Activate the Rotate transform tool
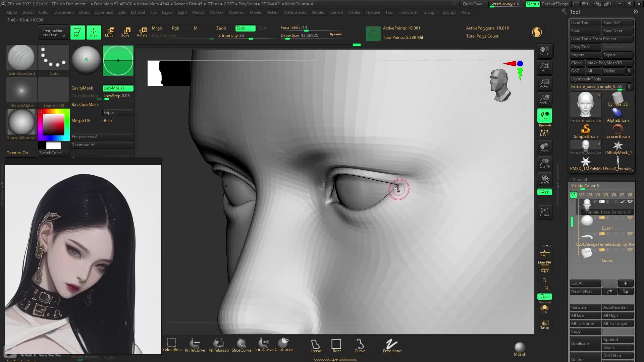The image size is (644, 362). click(x=142, y=32)
